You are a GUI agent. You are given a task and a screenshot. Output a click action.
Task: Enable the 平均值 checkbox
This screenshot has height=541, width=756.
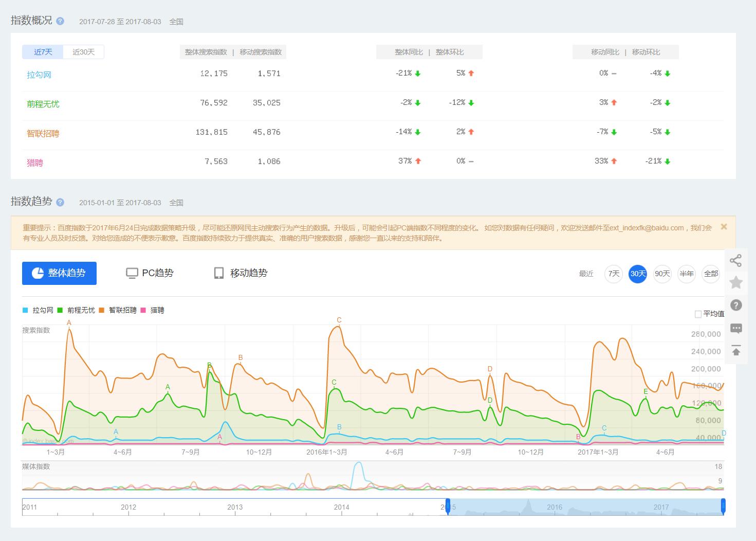click(x=698, y=314)
